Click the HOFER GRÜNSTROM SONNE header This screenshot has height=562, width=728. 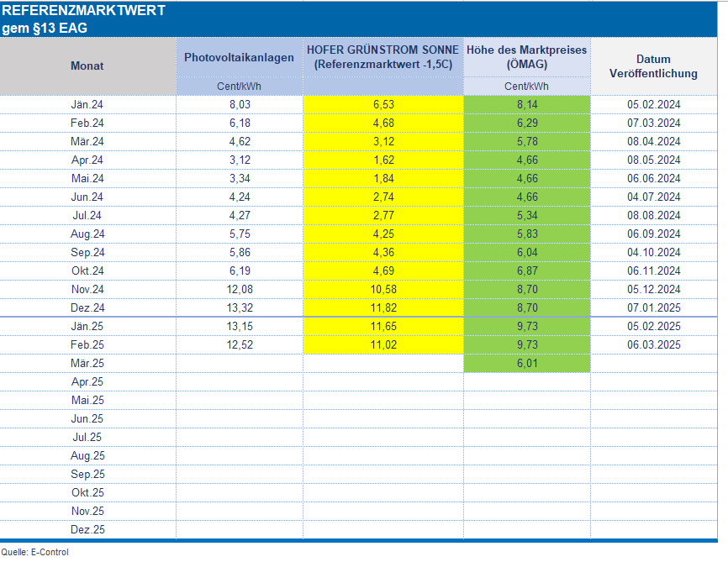382,57
